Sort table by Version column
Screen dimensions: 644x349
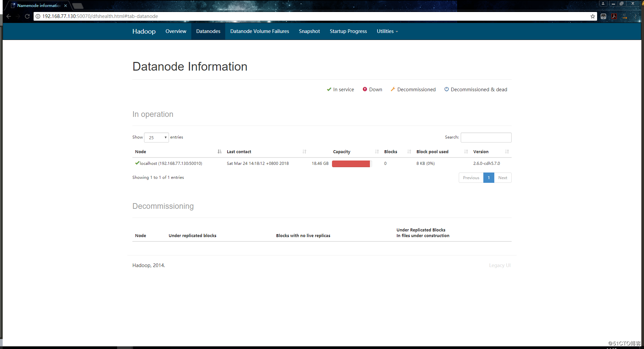point(507,152)
